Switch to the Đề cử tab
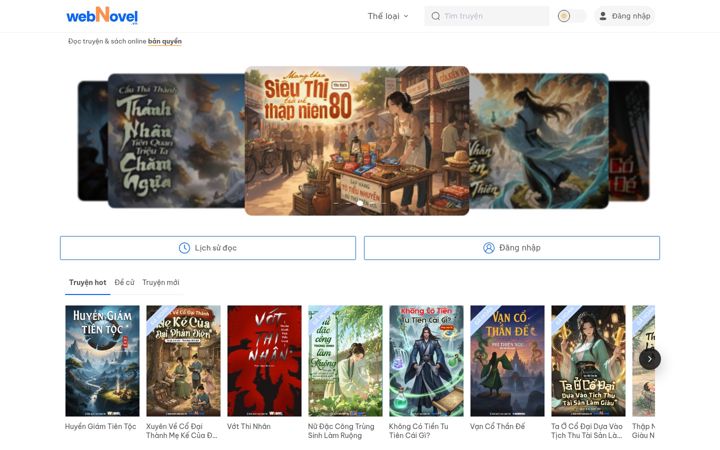This screenshot has height=450, width=720. [x=124, y=282]
